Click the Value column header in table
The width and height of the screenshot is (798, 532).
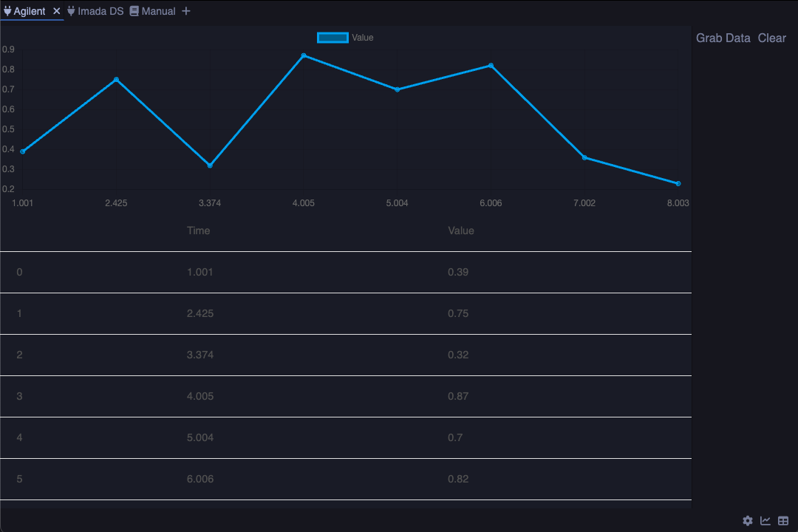[461, 231]
